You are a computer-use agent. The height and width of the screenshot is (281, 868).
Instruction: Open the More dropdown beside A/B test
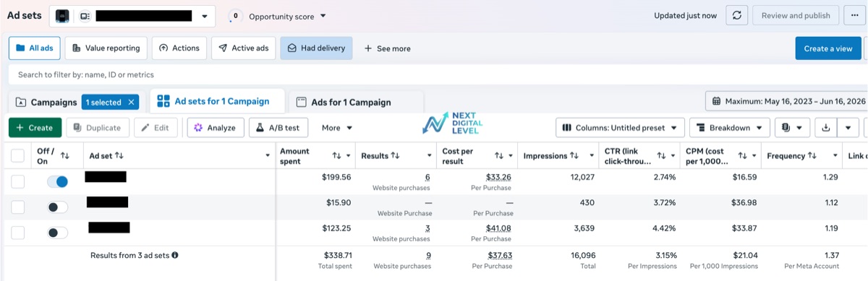(337, 128)
